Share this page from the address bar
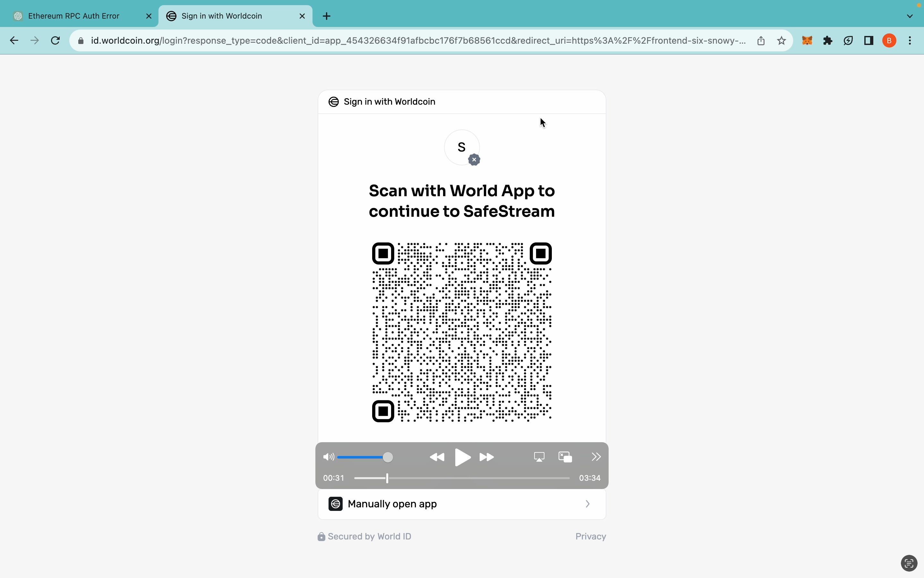Image resolution: width=924 pixels, height=578 pixels. pyautogui.click(x=761, y=40)
